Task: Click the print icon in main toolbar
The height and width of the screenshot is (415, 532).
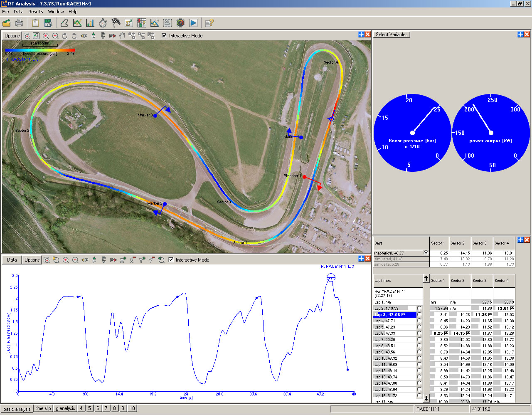Action: tap(19, 23)
